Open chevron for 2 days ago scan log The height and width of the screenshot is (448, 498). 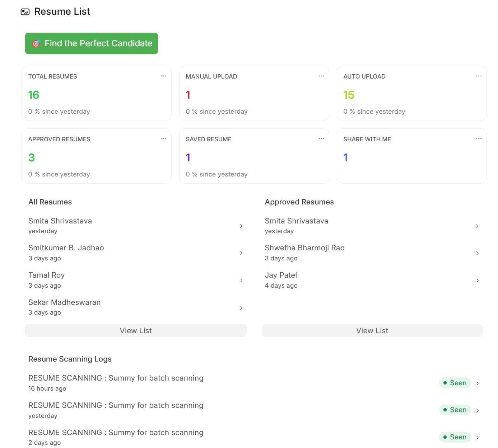(478, 438)
